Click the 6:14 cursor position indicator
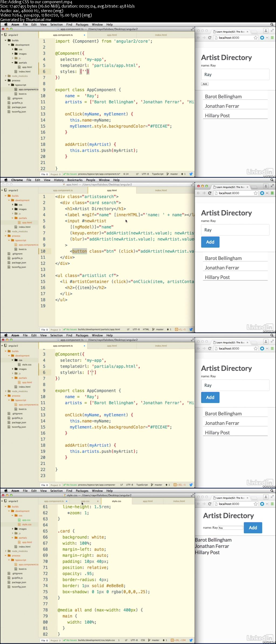 pyautogui.click(x=126, y=174)
